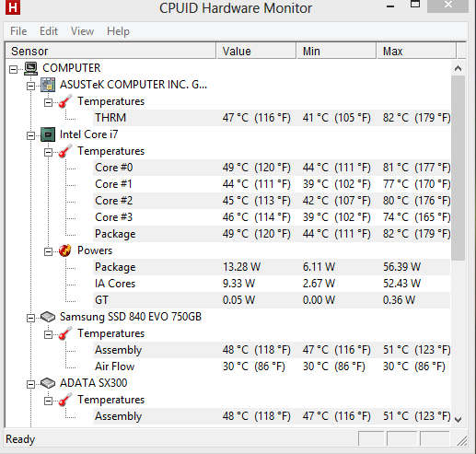Click the thermometer icon under ASUSTeK
Screen dimensions: 476x454
click(x=65, y=101)
